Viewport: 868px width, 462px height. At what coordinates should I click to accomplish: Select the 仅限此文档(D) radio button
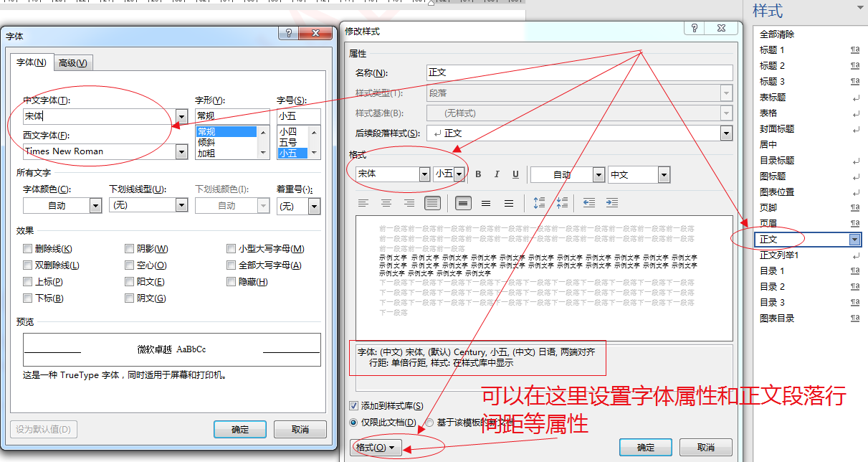point(353,423)
